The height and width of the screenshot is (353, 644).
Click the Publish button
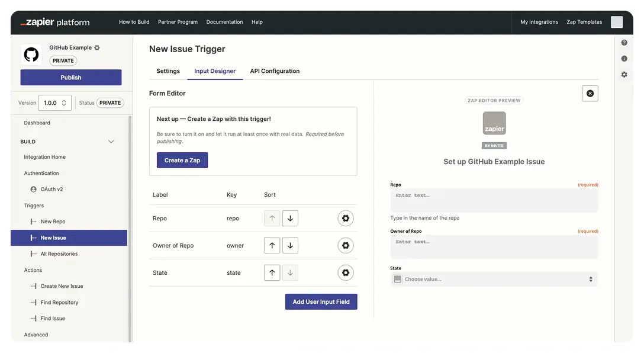pyautogui.click(x=71, y=77)
